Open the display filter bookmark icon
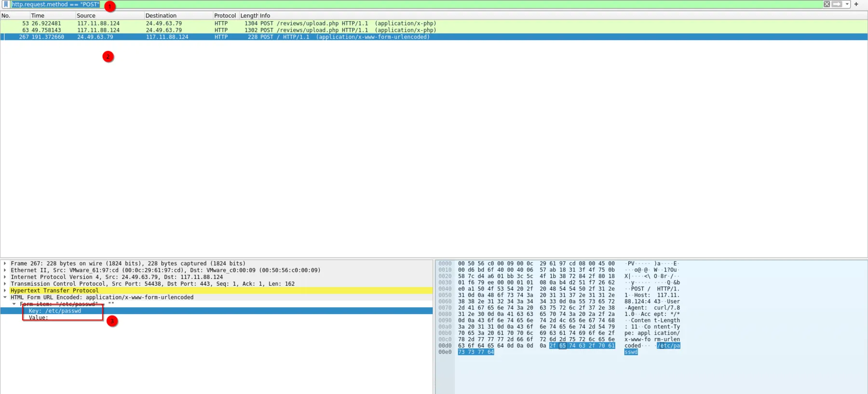868x394 pixels. (x=6, y=4)
